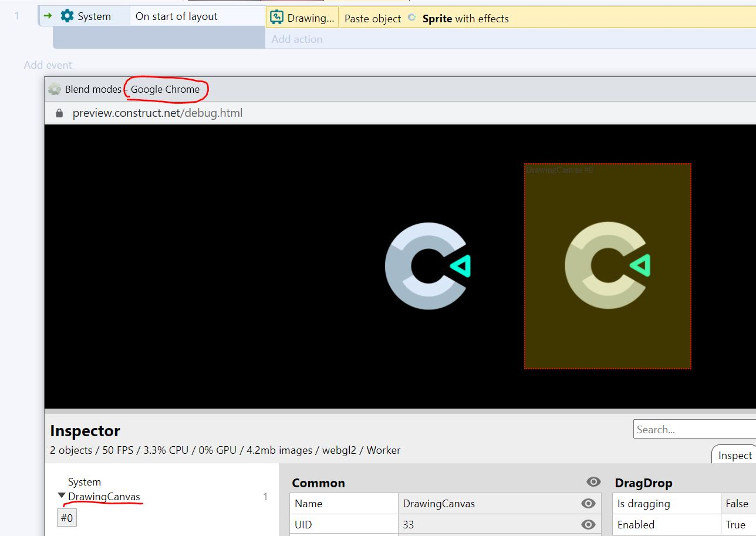Click the original Construct logo sprite in the preview
The height and width of the screenshot is (536, 756).
(428, 266)
